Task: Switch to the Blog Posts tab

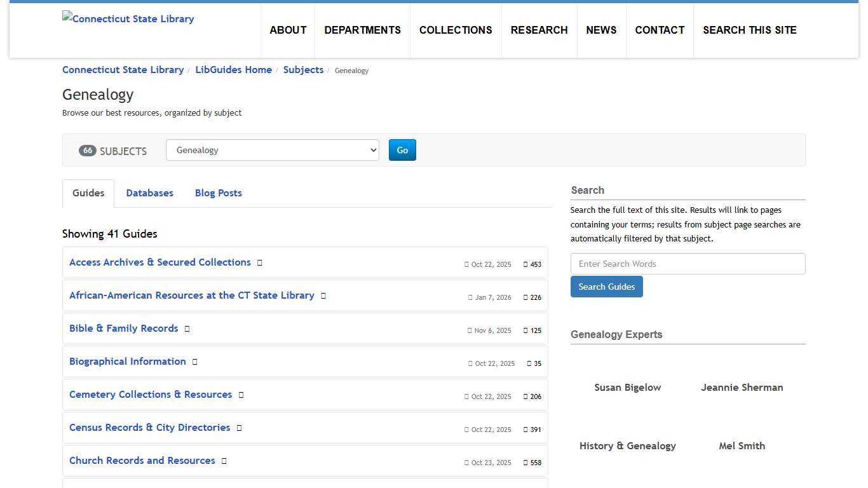Action: (218, 193)
